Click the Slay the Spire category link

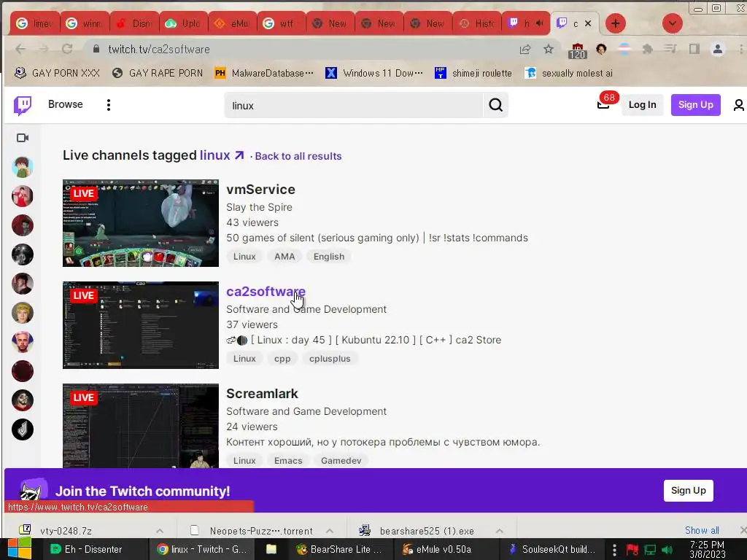point(259,207)
